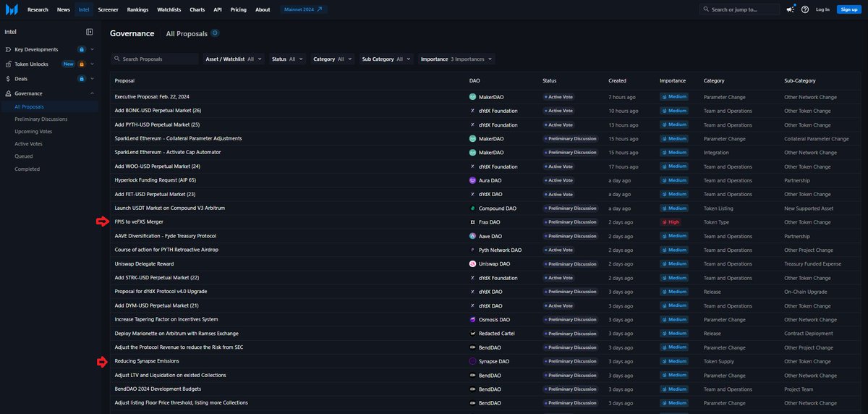This screenshot has height=414, width=868.
Task: Click the Aura DAO logo icon
Action: [472, 180]
